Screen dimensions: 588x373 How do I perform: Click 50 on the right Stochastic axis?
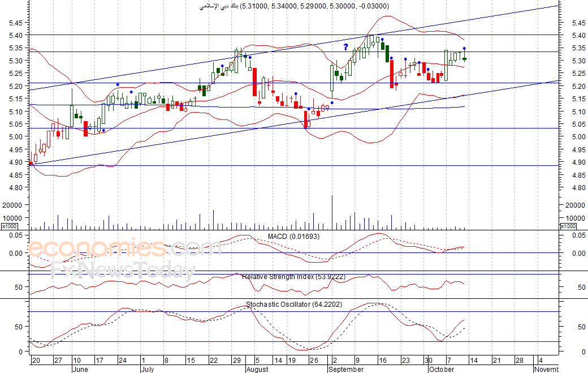coord(581,327)
